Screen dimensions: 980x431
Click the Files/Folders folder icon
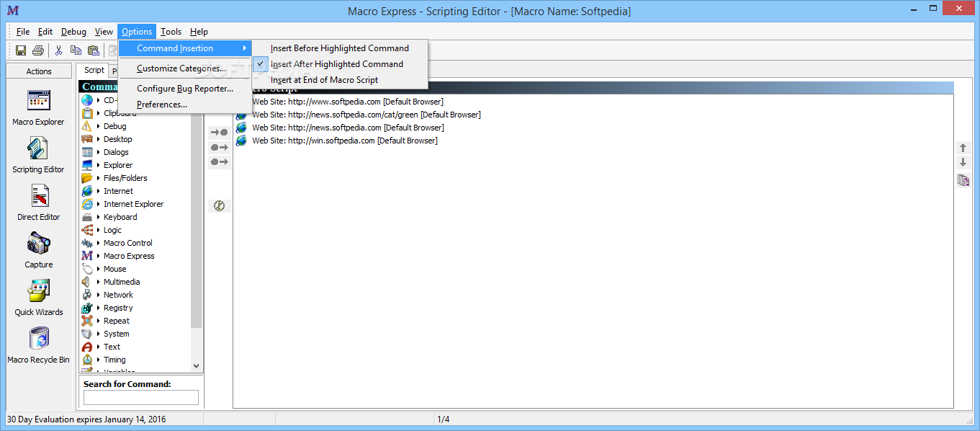click(x=87, y=178)
